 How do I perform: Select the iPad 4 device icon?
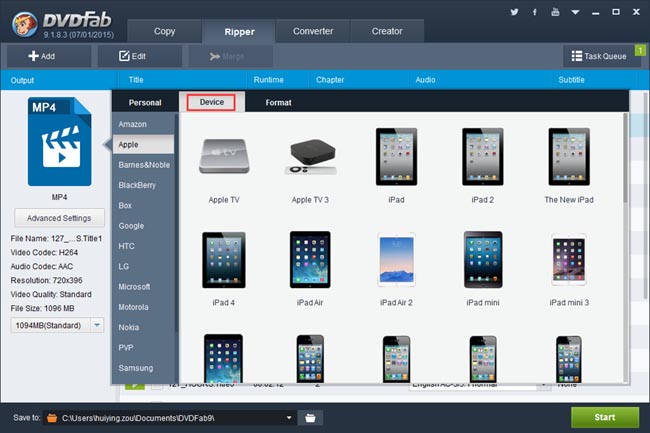pos(224,260)
